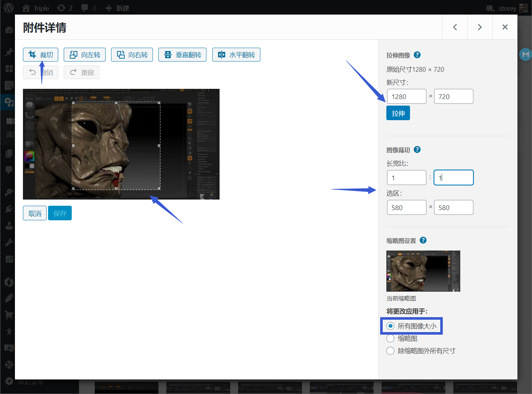This screenshot has width=532, height=394.
Task: Rotate image right with 向右转
Action: click(x=132, y=55)
